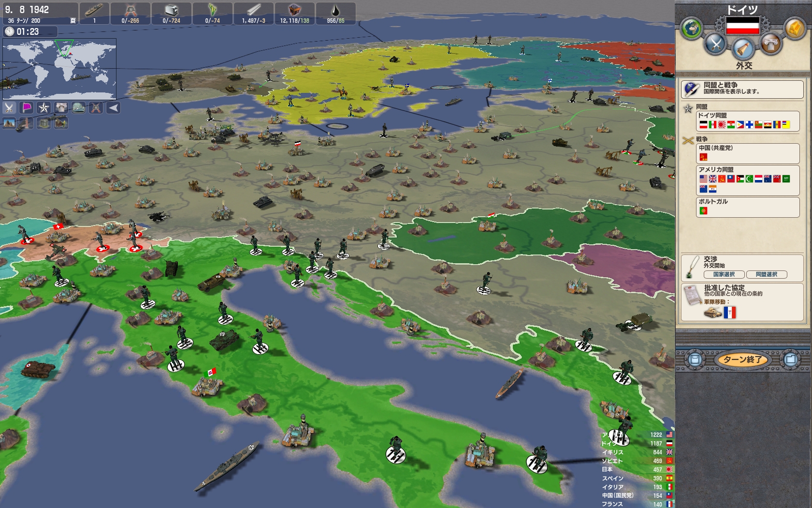Toggle the pillar building map filter

(x=61, y=108)
